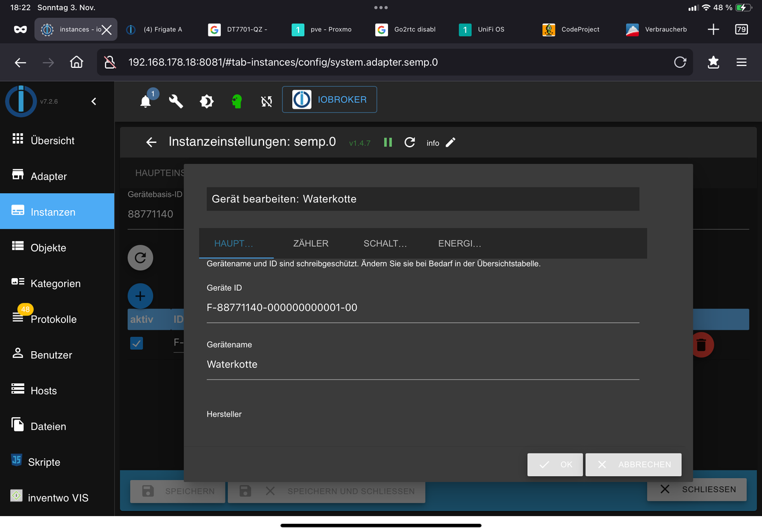Bookmark the page with star icon

coord(713,62)
